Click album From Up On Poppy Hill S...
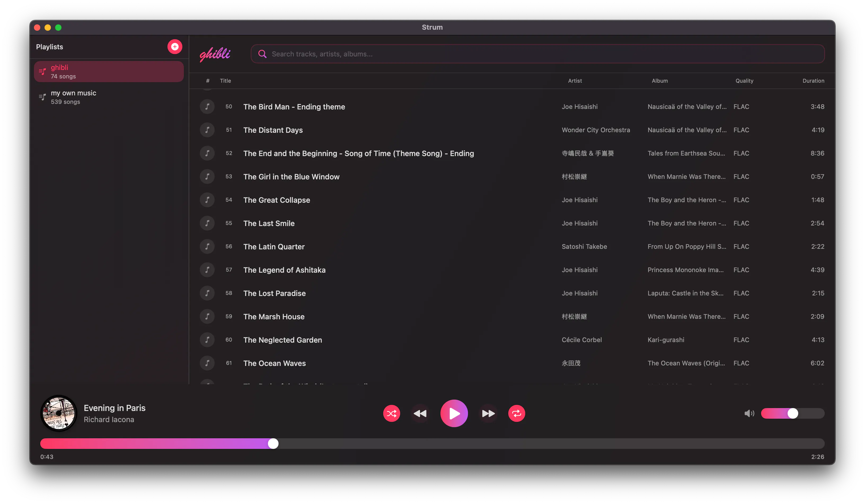This screenshot has width=865, height=504. coord(686,246)
